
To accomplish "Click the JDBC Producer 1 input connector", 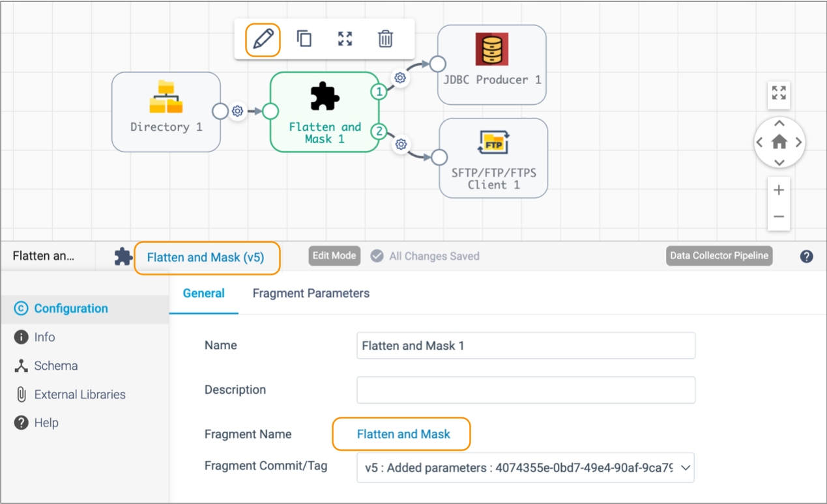I will (x=438, y=64).
